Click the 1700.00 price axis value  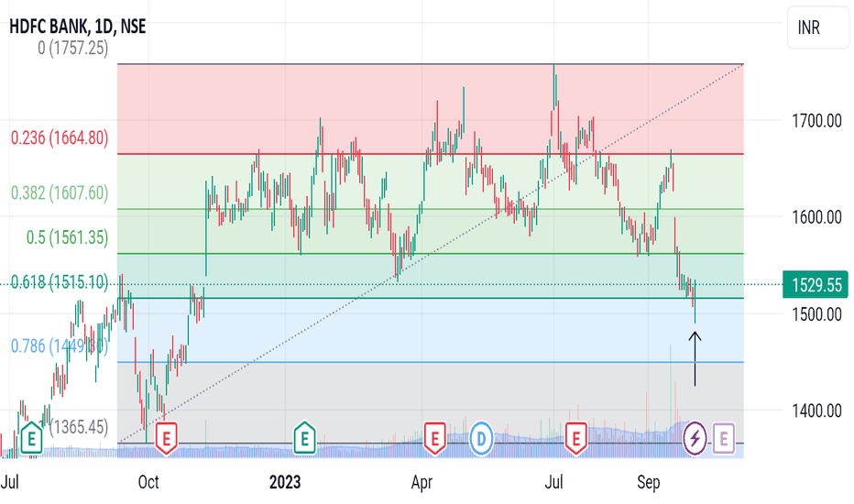pos(816,120)
